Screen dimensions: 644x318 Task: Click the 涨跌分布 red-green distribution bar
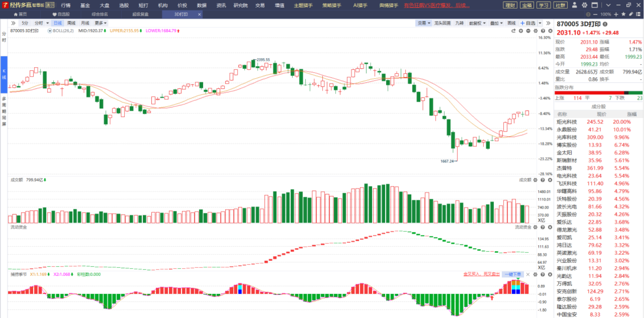point(599,93)
